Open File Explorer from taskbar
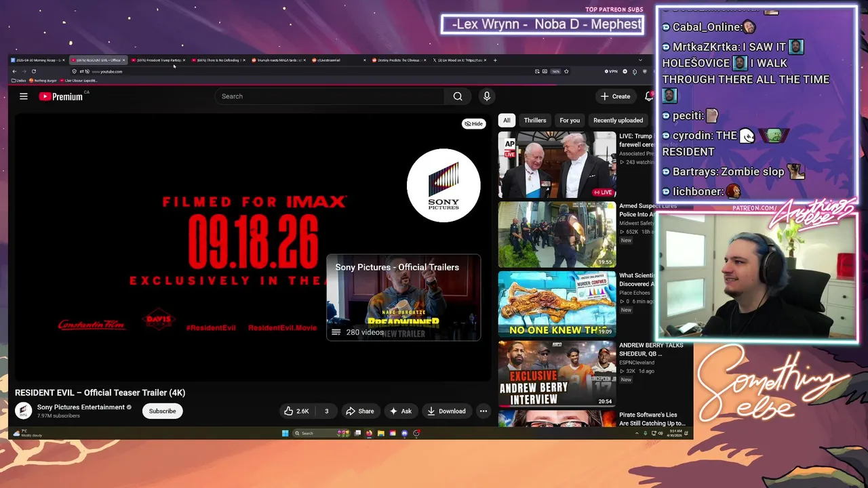The width and height of the screenshot is (868, 488). [x=381, y=433]
